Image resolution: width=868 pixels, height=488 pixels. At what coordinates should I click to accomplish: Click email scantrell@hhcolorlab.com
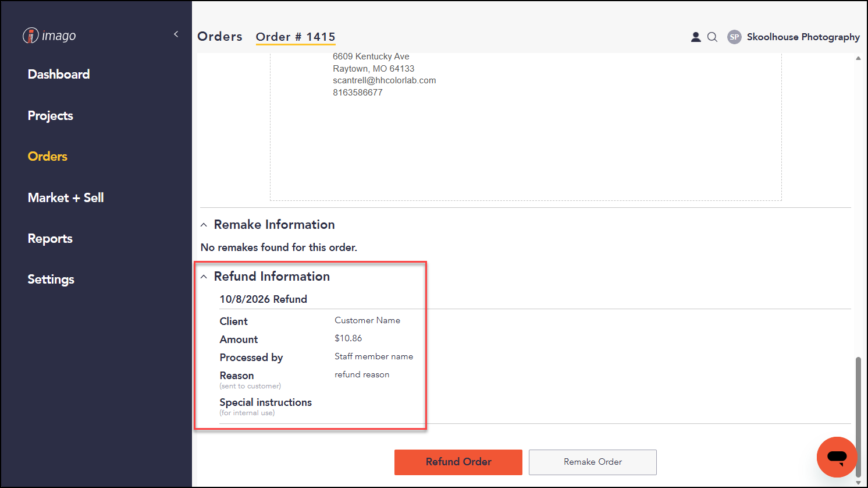click(385, 80)
